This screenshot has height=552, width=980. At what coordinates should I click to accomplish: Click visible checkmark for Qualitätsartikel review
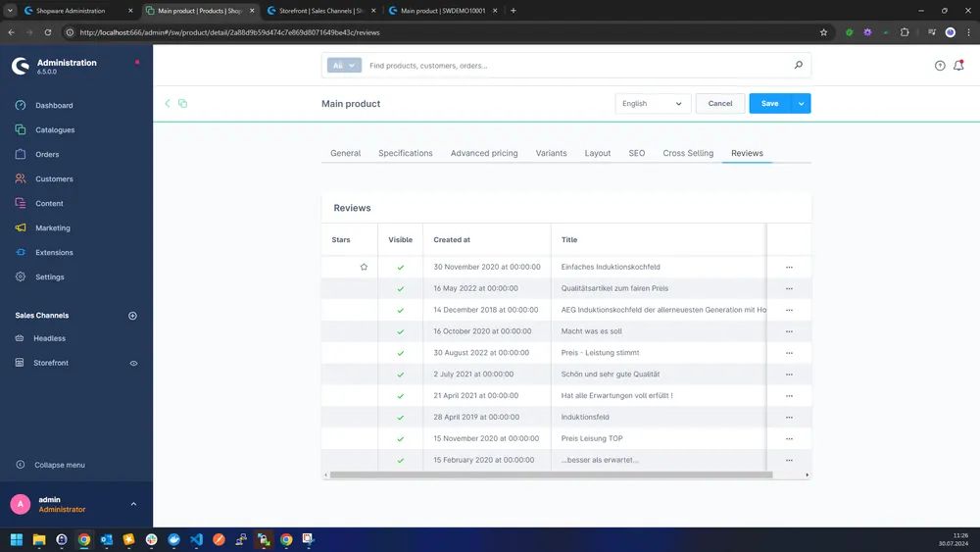click(x=401, y=289)
